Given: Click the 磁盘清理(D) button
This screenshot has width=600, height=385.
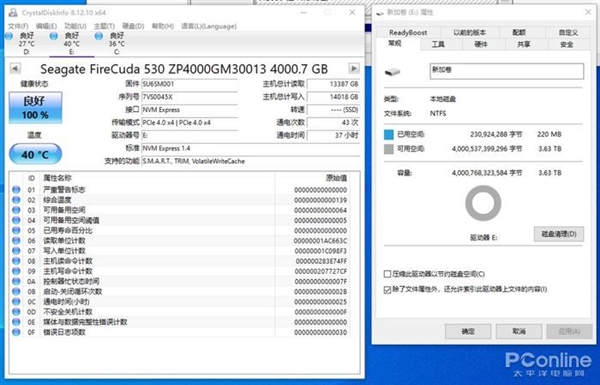Looking at the screenshot, I should point(559,234).
